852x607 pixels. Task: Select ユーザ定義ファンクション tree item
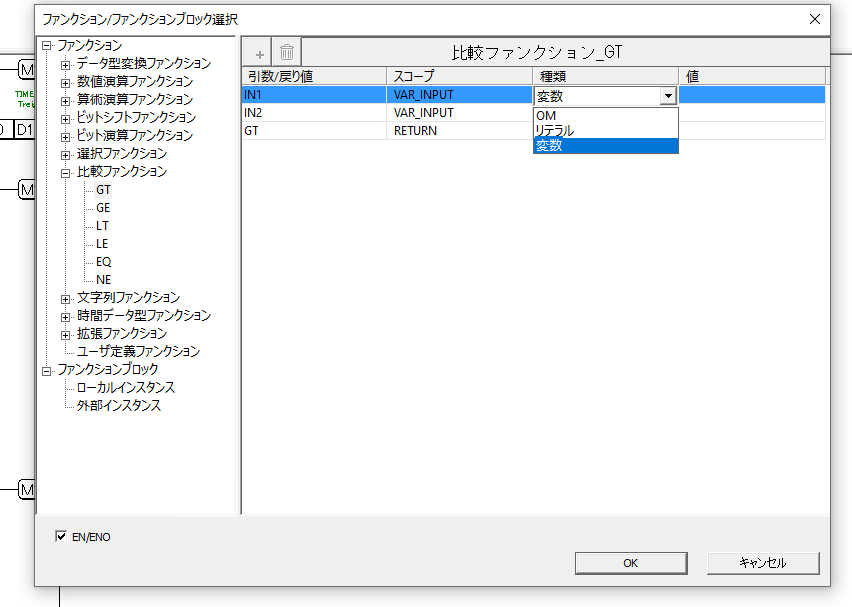[138, 352]
